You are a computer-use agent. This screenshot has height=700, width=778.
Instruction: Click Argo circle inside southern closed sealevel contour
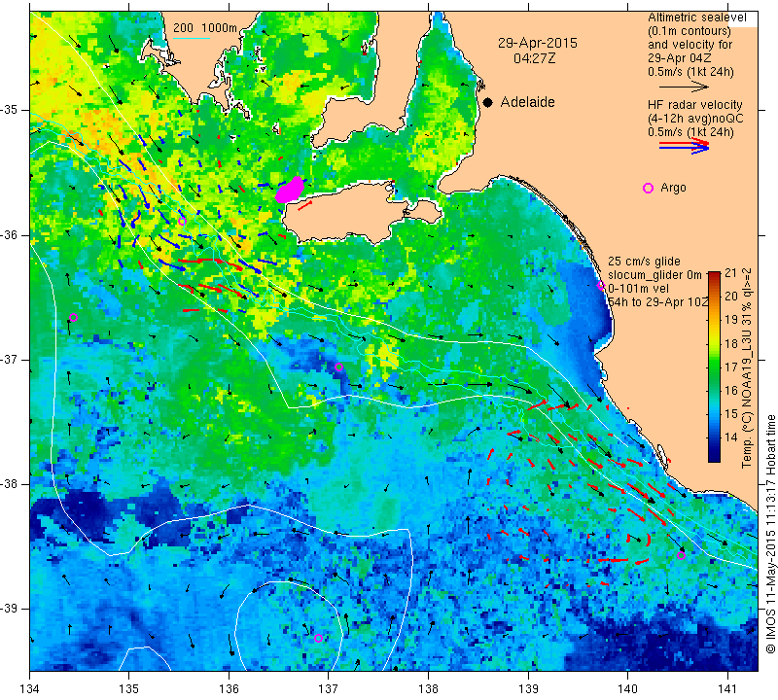coord(319,638)
